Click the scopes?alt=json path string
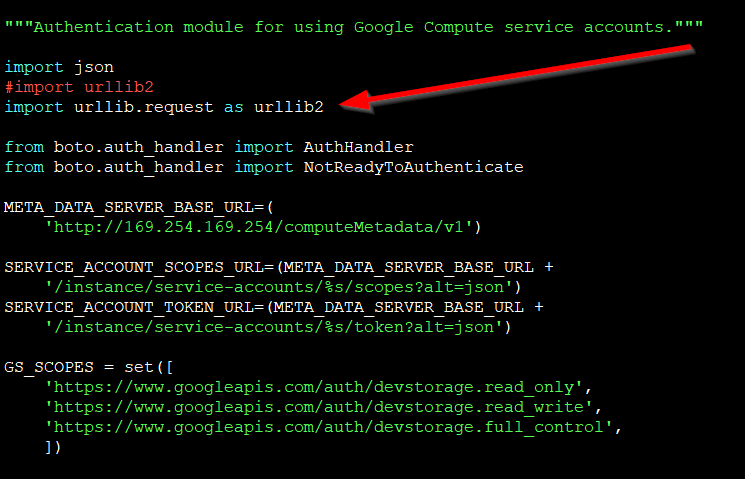The width and height of the screenshot is (745, 479). 278,287
